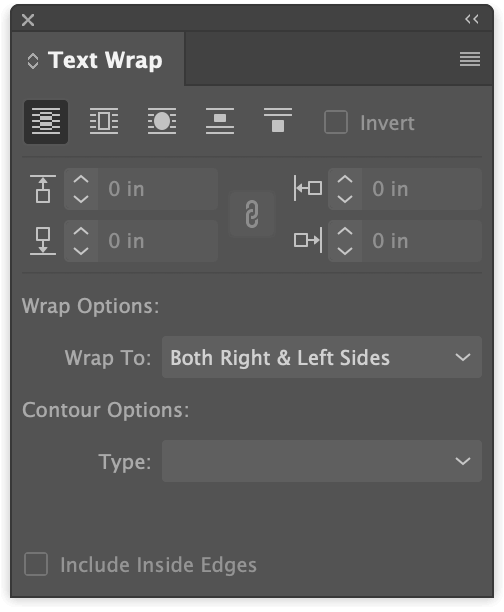Increase the Top Offset value
The width and height of the screenshot is (504, 612).
tap(81, 180)
